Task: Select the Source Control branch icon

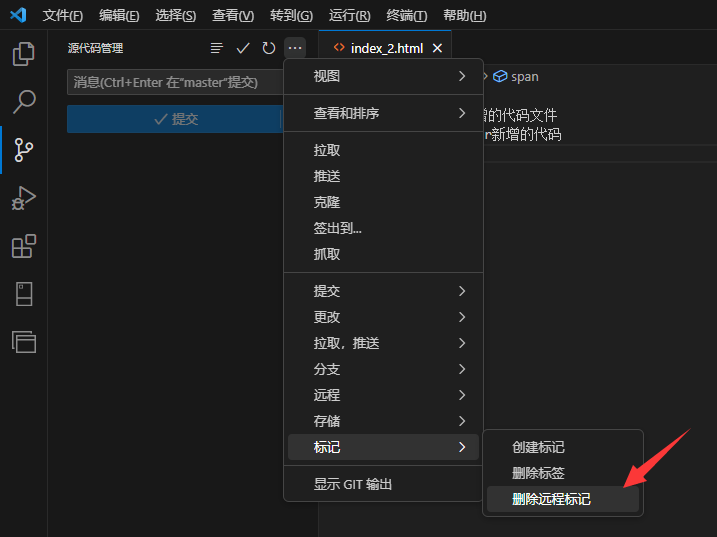Action: 23,150
